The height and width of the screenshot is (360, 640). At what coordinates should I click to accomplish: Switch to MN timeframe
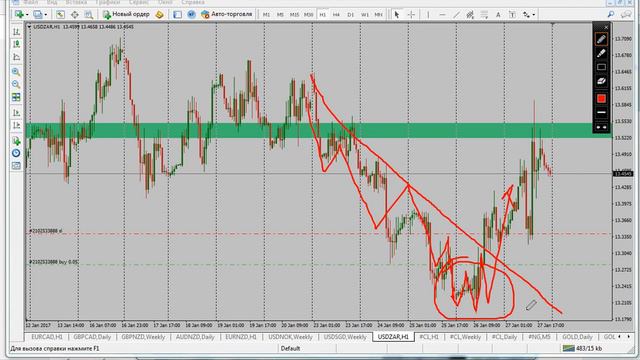[379, 15]
